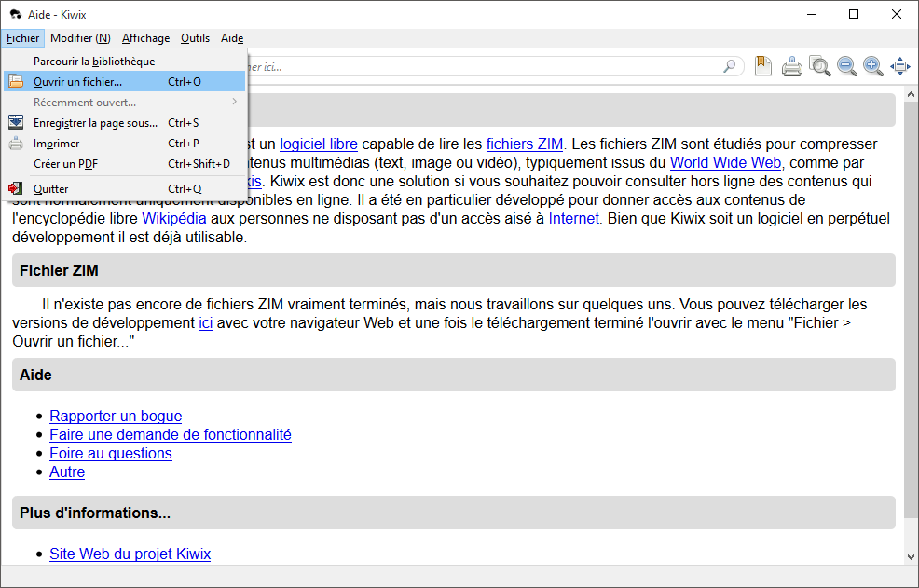Screen dimensions: 919x588
Task: Click the scrollbar down arrow
Action: pos(911,557)
